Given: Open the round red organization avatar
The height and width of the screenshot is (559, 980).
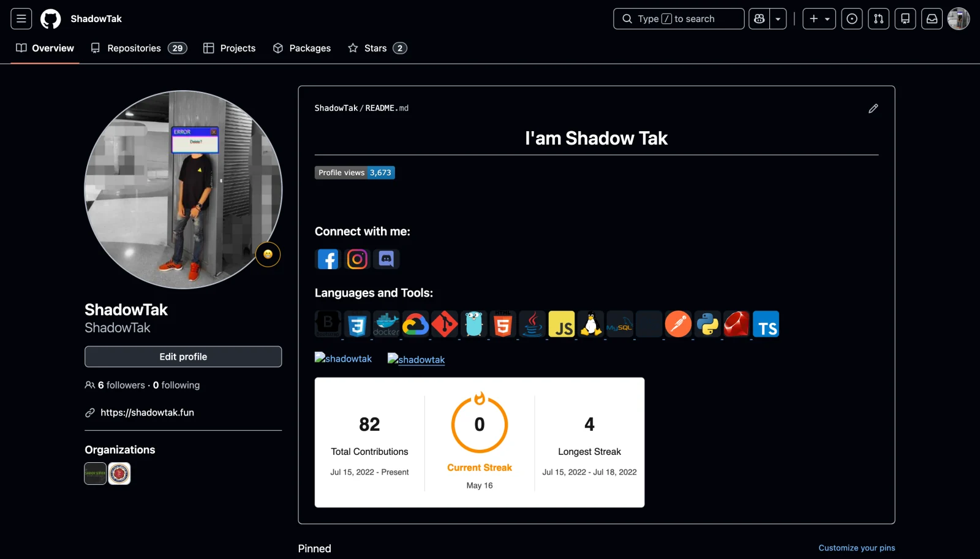Looking at the screenshot, I should point(119,473).
